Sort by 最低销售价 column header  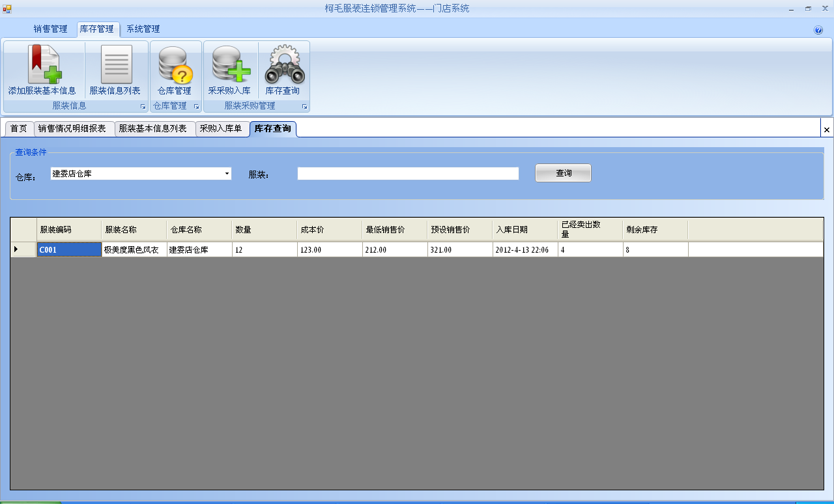click(x=395, y=230)
